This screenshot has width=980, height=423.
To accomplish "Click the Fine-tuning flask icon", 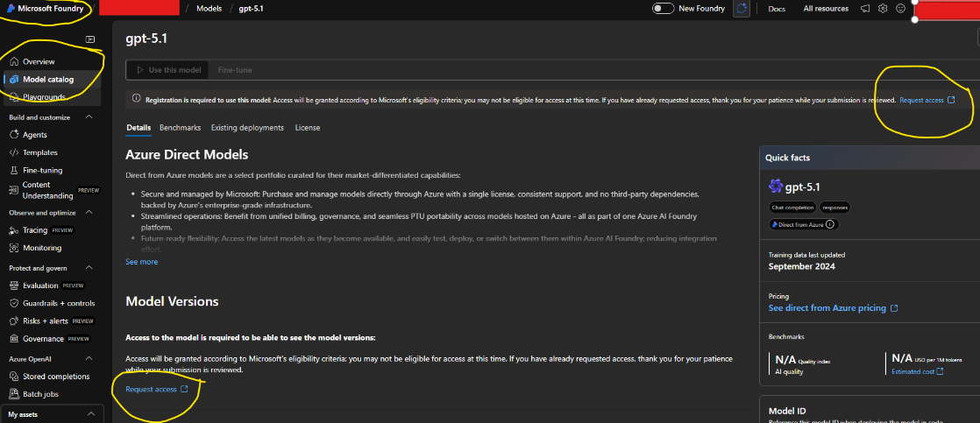I will 14,170.
